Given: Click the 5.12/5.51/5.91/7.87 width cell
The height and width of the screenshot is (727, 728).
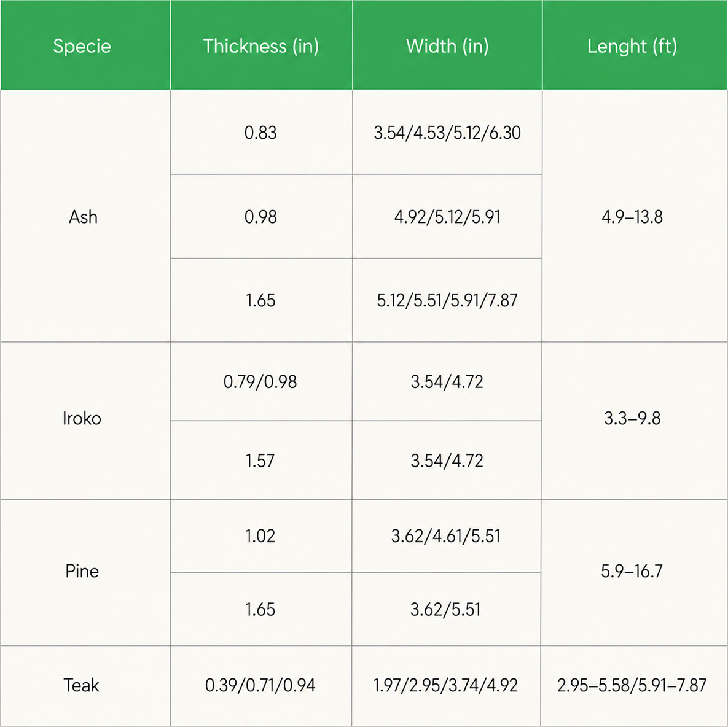Looking at the screenshot, I should coord(447,300).
